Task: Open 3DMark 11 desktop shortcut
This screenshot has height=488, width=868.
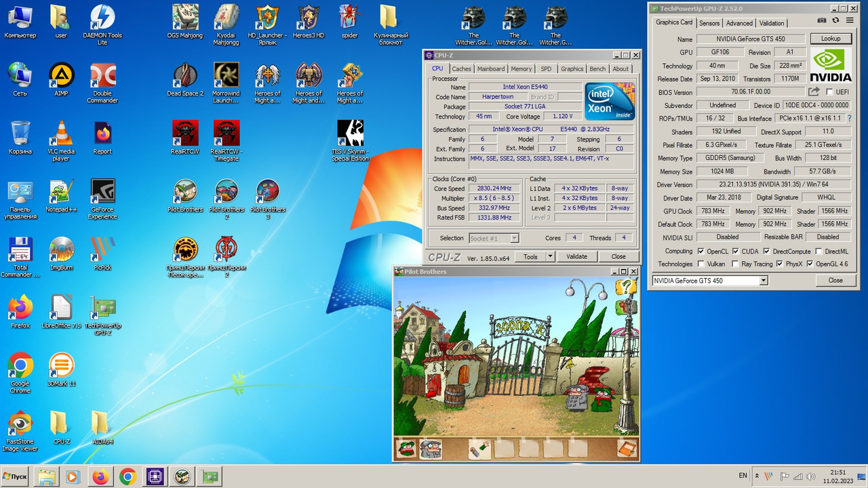Action: coord(61,369)
